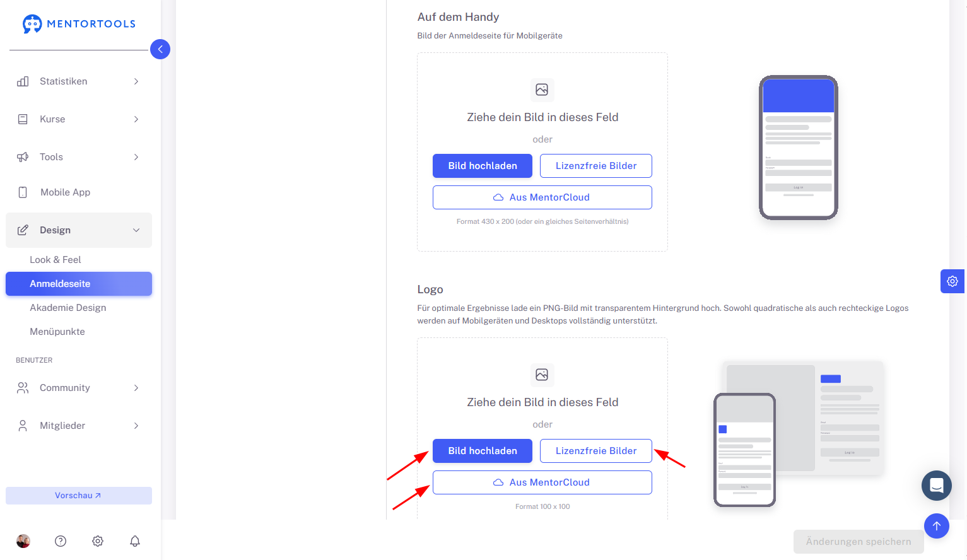Open the notifications bell icon
The width and height of the screenshot is (967, 560).
[x=135, y=541]
